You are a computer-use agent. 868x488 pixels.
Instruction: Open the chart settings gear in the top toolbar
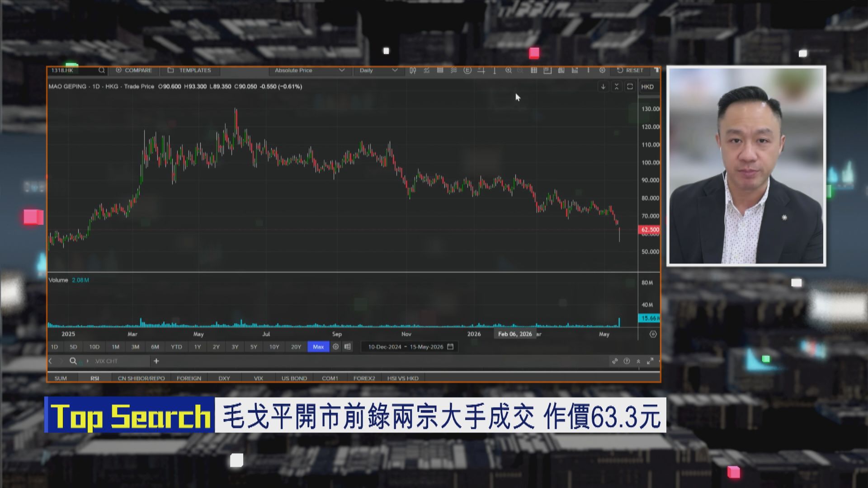(602, 70)
